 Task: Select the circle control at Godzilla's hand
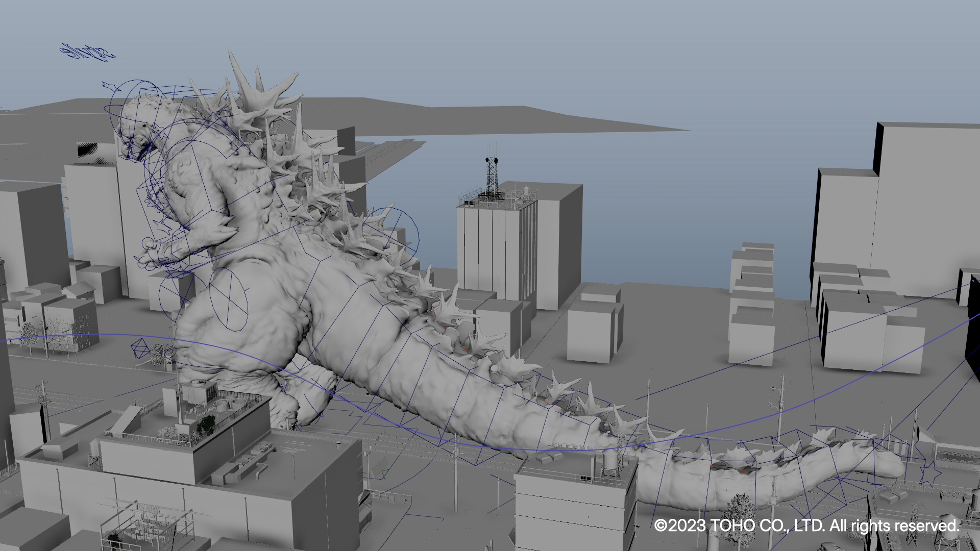147,243
